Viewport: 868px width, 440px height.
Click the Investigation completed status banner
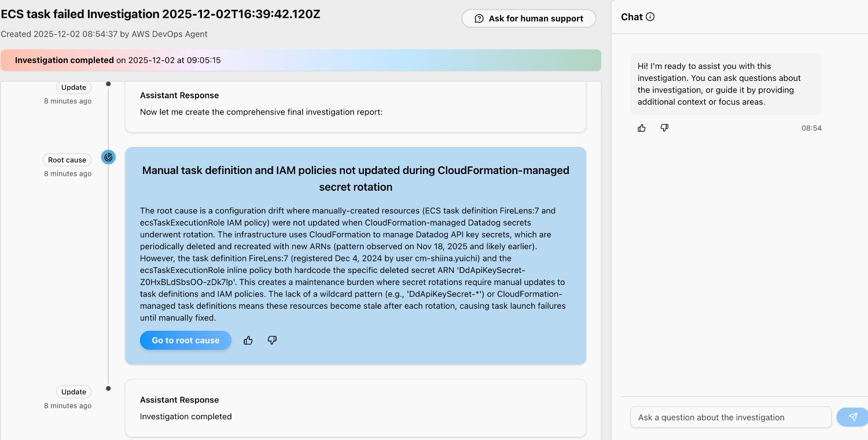(x=301, y=60)
